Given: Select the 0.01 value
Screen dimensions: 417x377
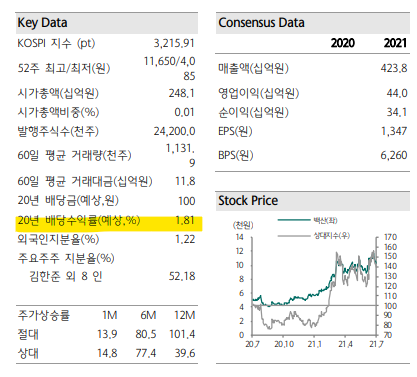Looking at the screenshot, I should 184,112.
